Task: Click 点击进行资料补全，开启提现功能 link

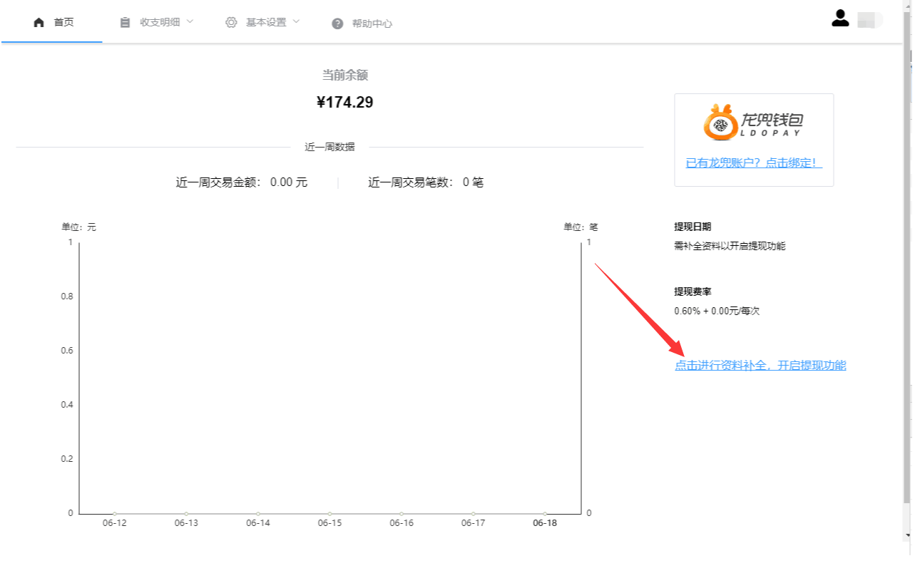Action: (760, 366)
